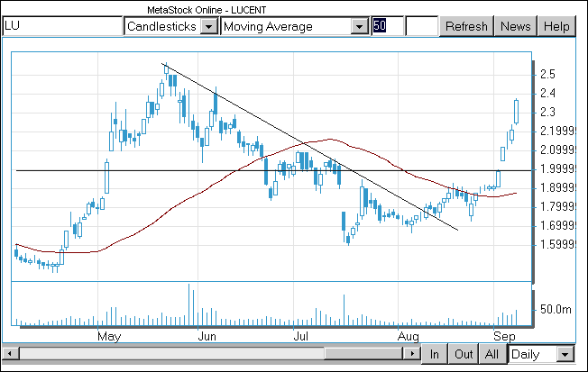Click the right scroll arrow of chart scrollbar
The width and height of the screenshot is (588, 372).
[412, 353]
